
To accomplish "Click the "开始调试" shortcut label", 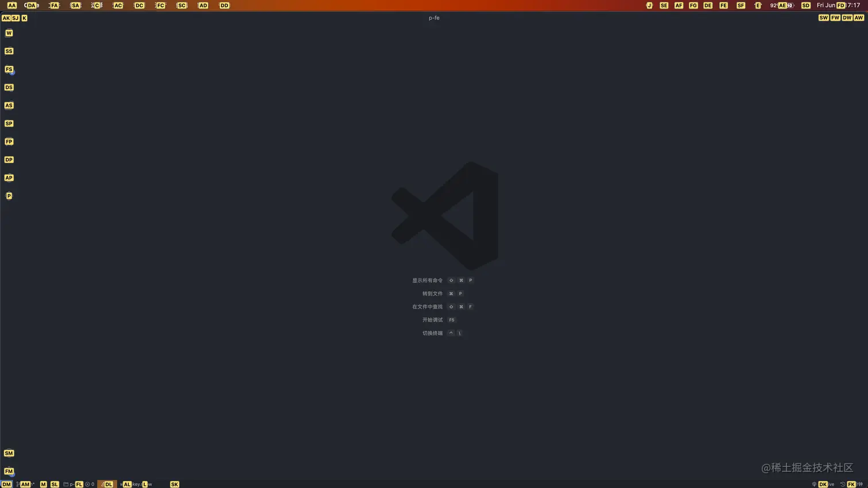I will point(432,320).
